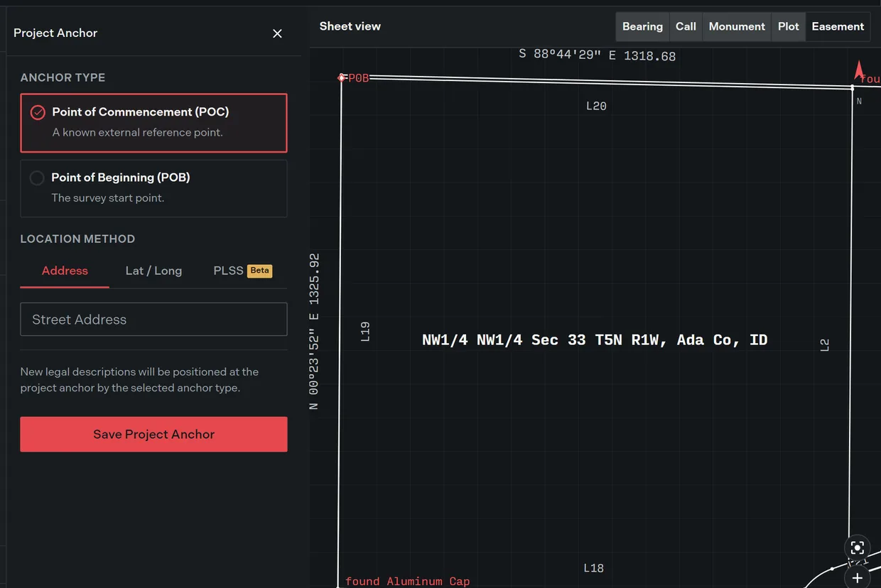Viewport: 881px width, 588px height.
Task: Toggle the Call labels option
Action: click(x=686, y=26)
